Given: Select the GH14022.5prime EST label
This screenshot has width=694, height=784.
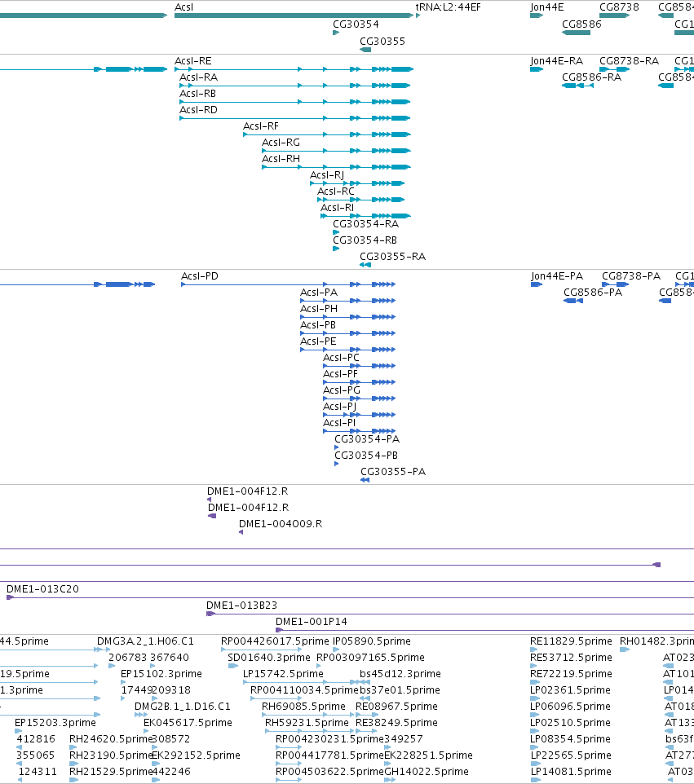Looking at the screenshot, I should [427, 772].
